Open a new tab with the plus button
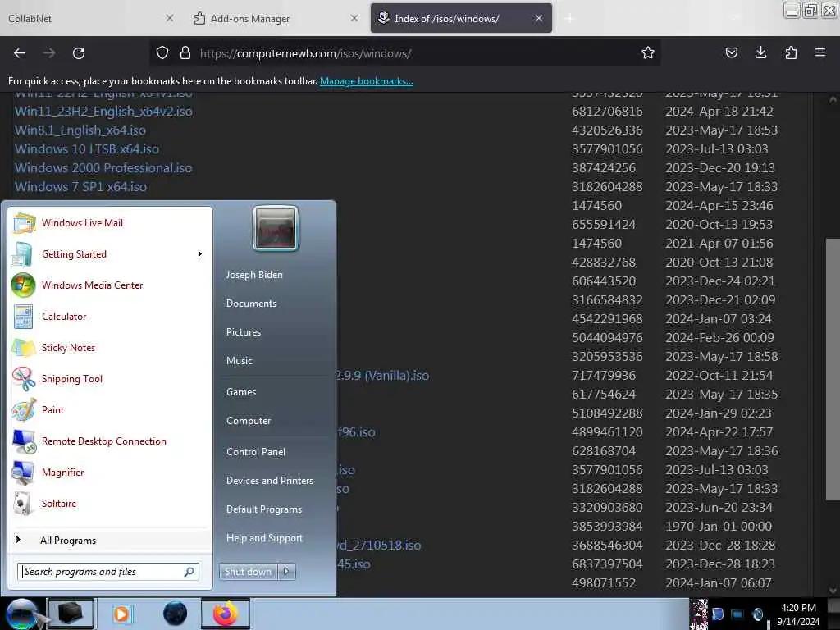The image size is (840, 630). [x=569, y=19]
